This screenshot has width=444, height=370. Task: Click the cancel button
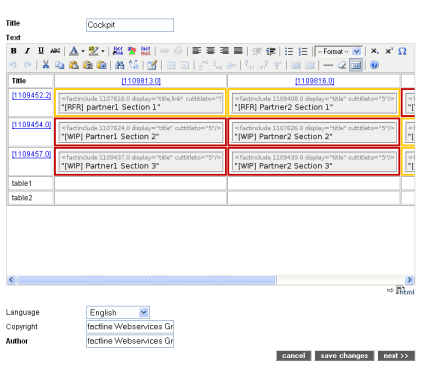click(x=294, y=356)
